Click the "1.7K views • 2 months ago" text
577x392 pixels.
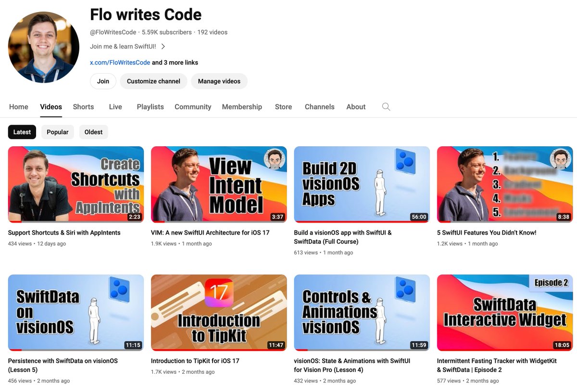(x=183, y=372)
